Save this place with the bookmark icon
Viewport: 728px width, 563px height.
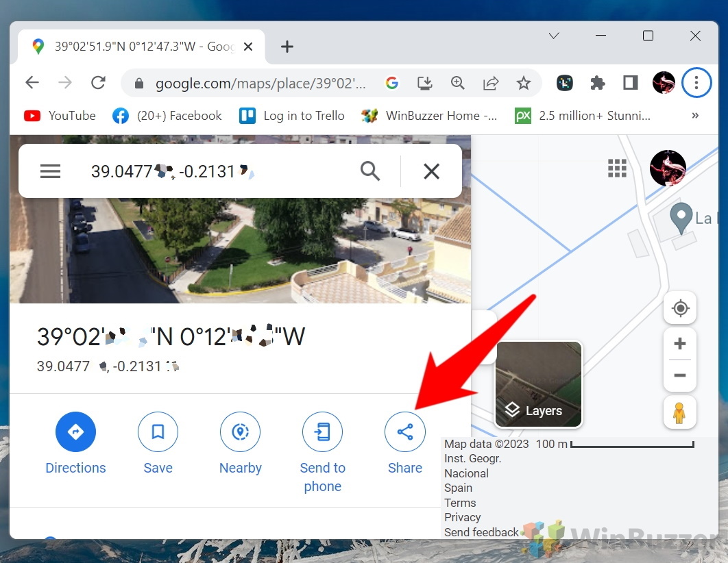[x=158, y=431]
